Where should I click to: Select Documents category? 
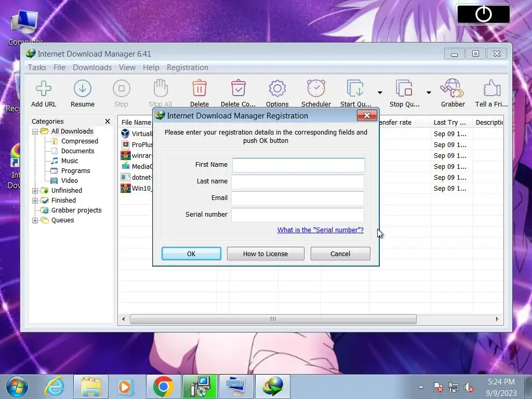[x=78, y=151]
